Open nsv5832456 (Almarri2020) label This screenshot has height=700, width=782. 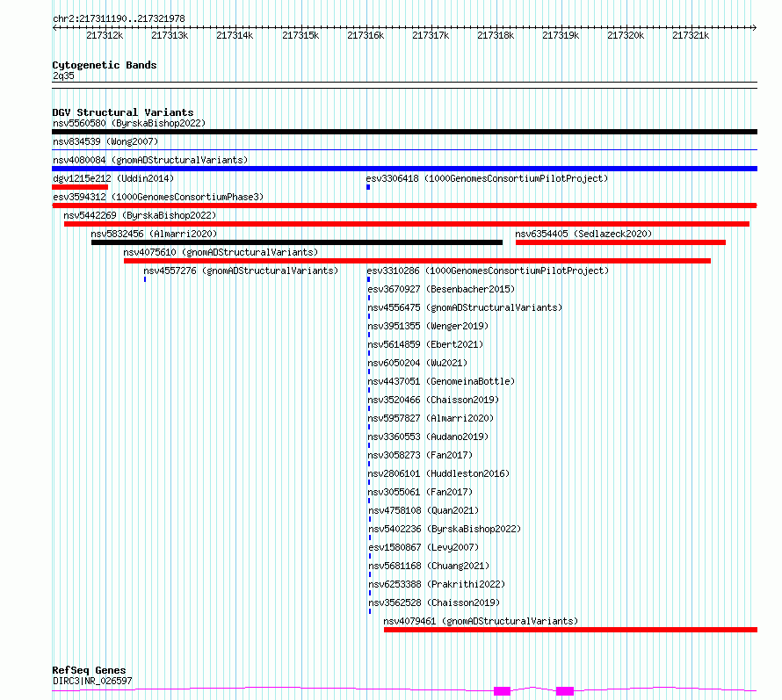coord(154,234)
